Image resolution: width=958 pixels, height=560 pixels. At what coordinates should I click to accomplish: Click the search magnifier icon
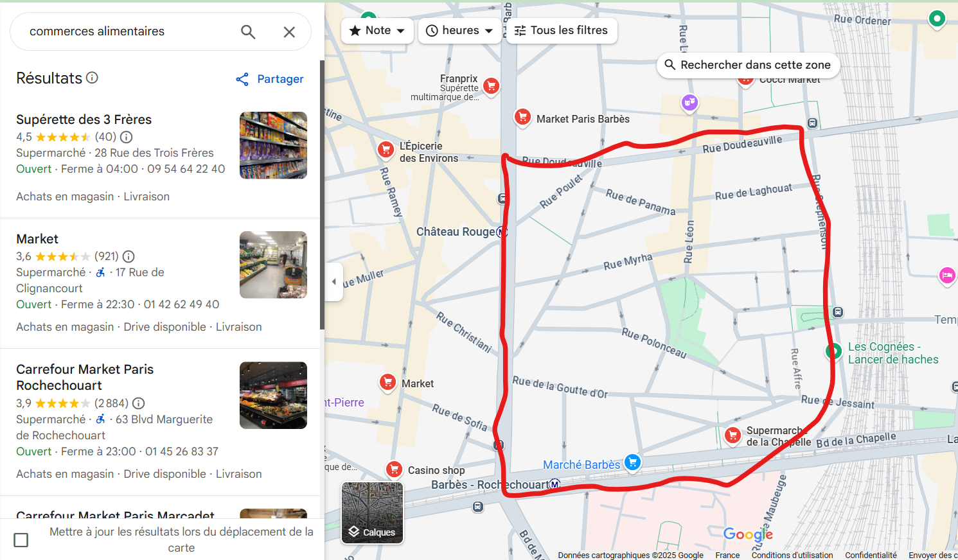[x=248, y=31]
